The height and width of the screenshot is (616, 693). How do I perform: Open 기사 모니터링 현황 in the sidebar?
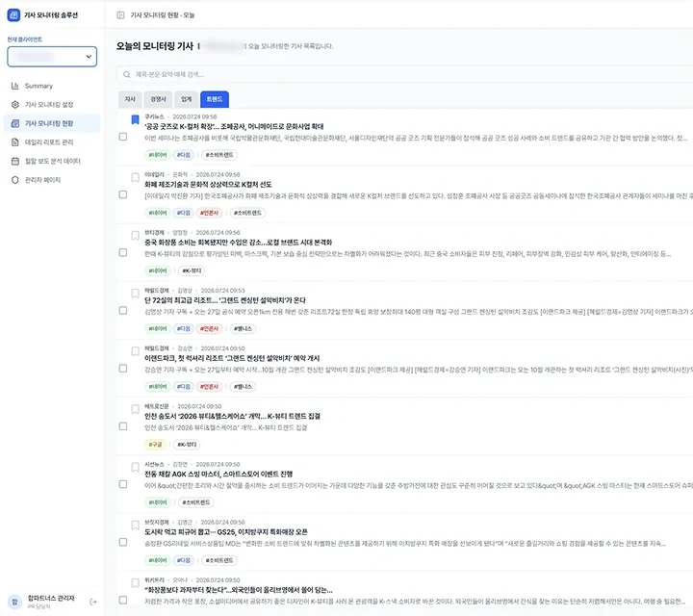tap(52, 123)
